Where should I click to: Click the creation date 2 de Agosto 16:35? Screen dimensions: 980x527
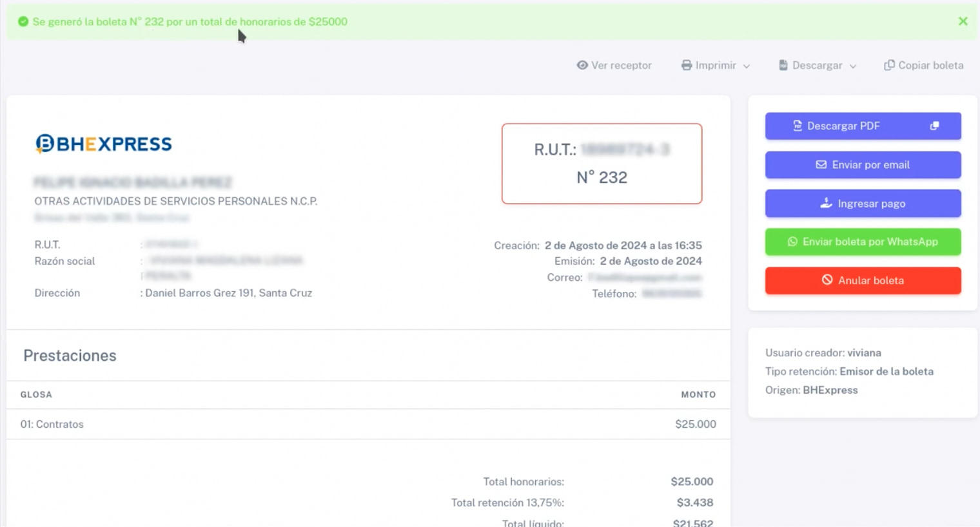(x=623, y=245)
